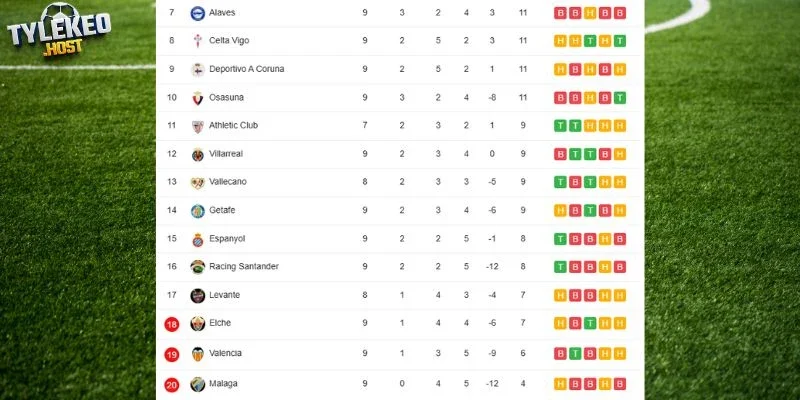This screenshot has width=800, height=400.
Task: Click the Elche team crest icon
Action: coord(197,323)
